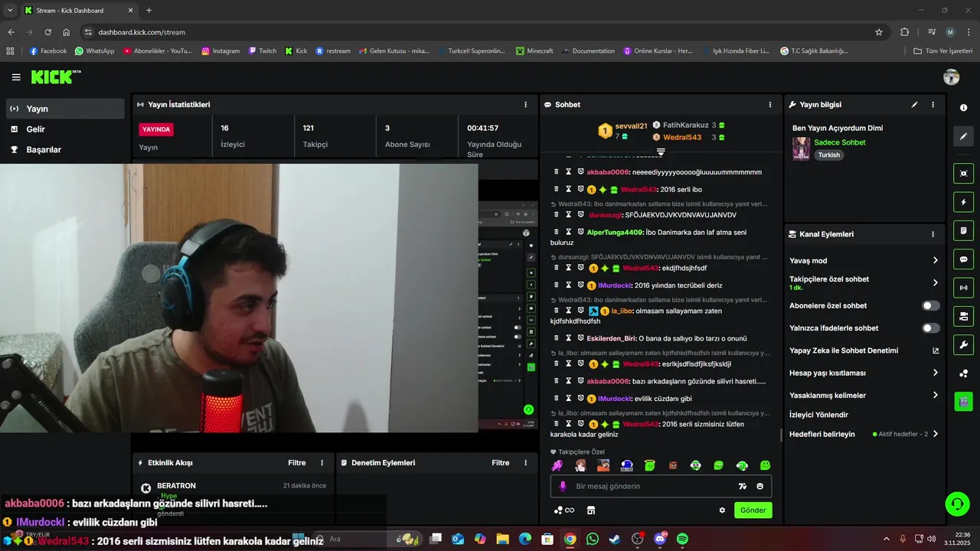Click the info icon in right sidebar

tap(963, 108)
